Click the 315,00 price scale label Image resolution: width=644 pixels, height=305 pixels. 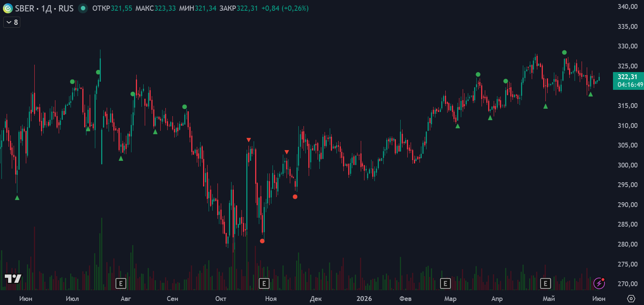click(x=627, y=106)
